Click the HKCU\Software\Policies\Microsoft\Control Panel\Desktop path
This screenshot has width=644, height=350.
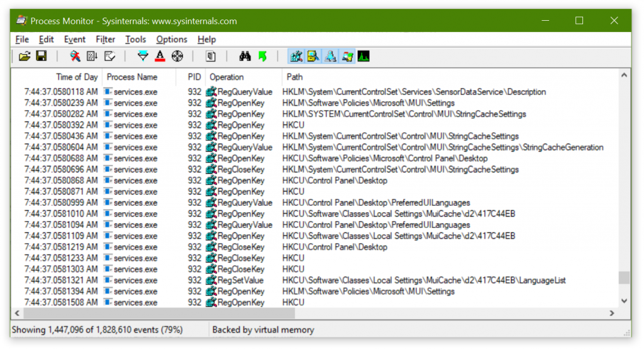point(385,159)
